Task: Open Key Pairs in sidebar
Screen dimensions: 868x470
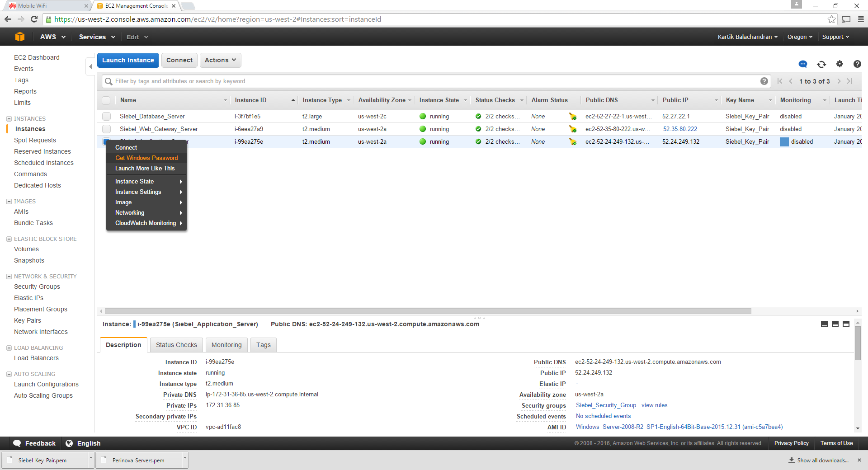Action: pyautogui.click(x=27, y=320)
